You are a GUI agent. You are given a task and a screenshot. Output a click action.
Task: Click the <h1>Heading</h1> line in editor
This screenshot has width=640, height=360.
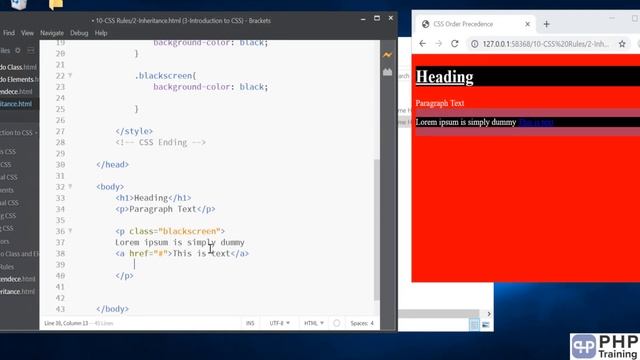coord(153,198)
